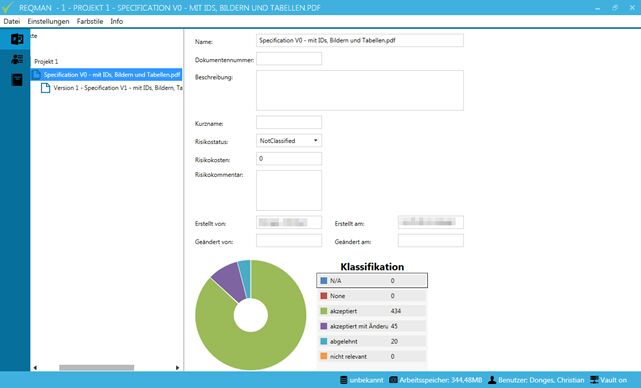
Task: Click the ReqMan checkmark logo in the title bar
Action: 7,7
